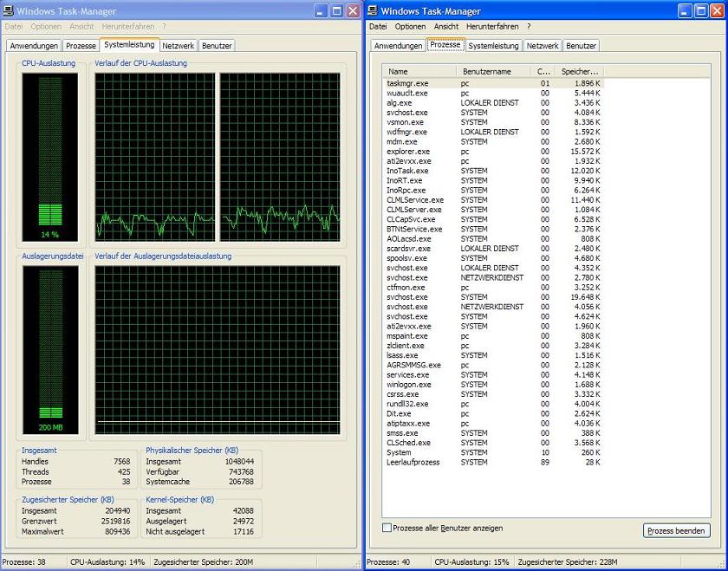Select the BTNtService.exe process row
The width and height of the screenshot is (728, 571).
[493, 229]
